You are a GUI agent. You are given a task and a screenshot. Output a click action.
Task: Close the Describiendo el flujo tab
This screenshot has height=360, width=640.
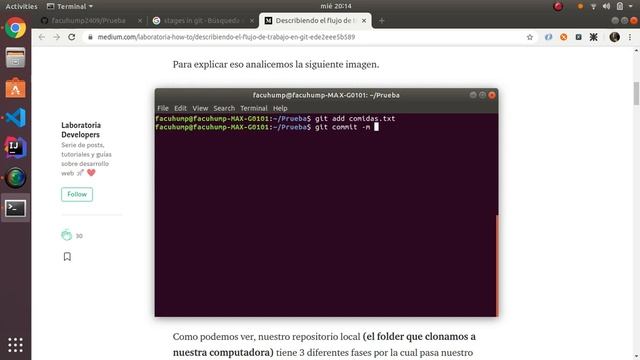click(364, 20)
